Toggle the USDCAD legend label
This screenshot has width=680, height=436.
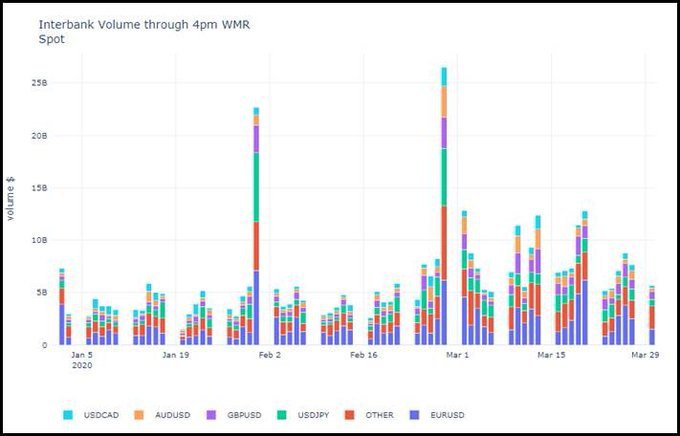coord(101,415)
